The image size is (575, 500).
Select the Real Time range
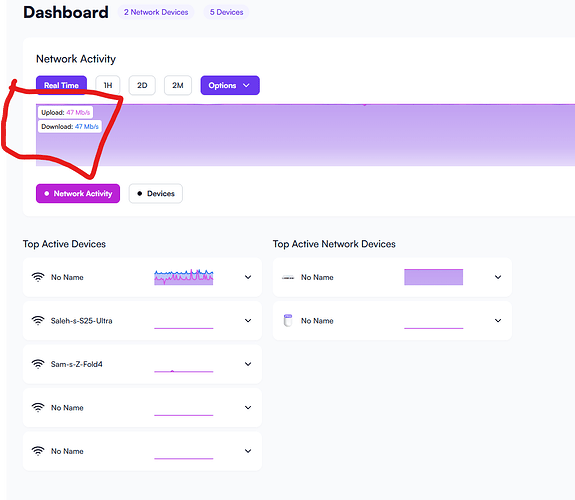[61, 85]
